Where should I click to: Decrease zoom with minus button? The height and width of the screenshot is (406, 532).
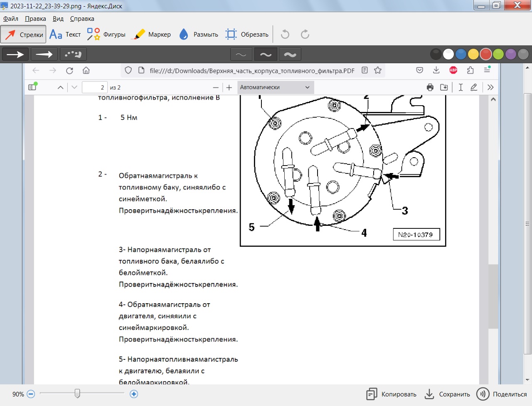click(31, 394)
